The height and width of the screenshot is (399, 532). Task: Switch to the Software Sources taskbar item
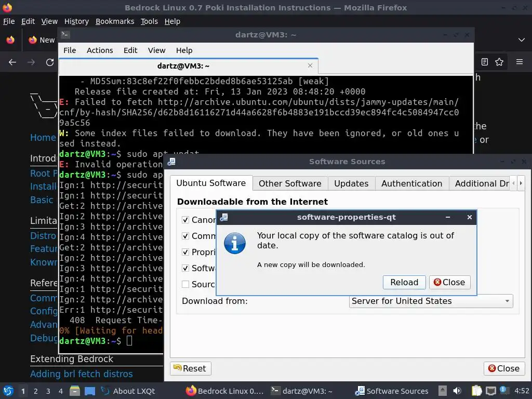(x=393, y=391)
